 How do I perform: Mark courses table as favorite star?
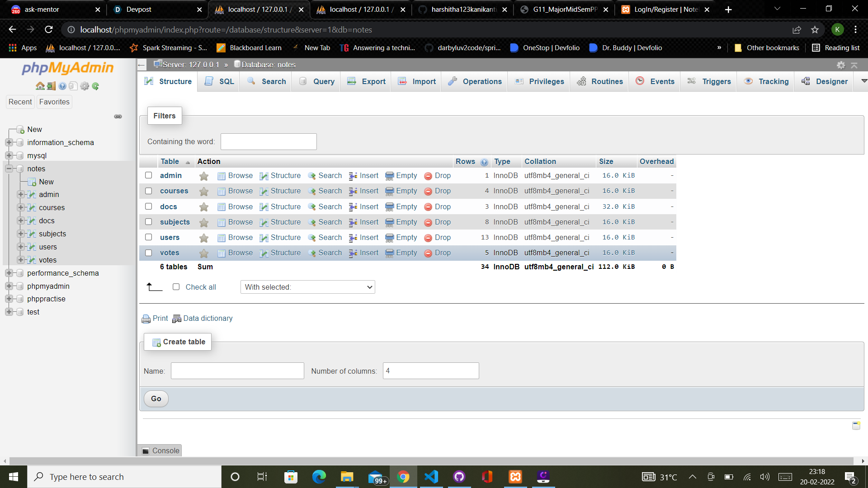coord(204,191)
